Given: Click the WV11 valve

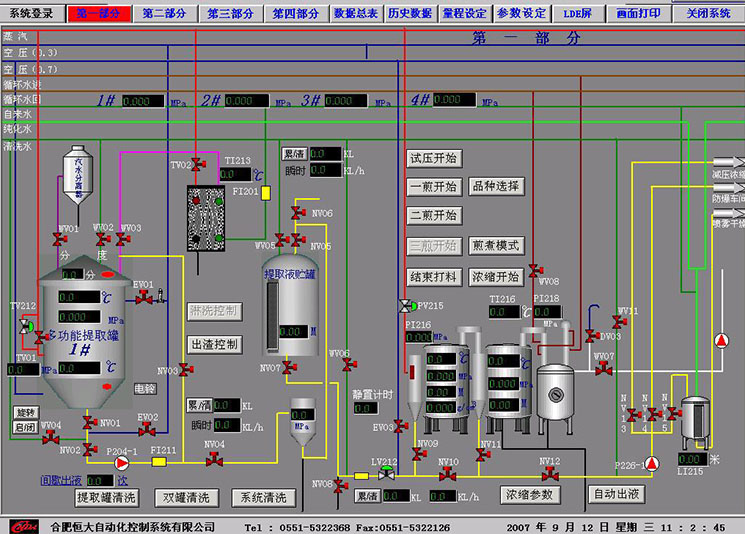Looking at the screenshot, I should pos(619,322).
